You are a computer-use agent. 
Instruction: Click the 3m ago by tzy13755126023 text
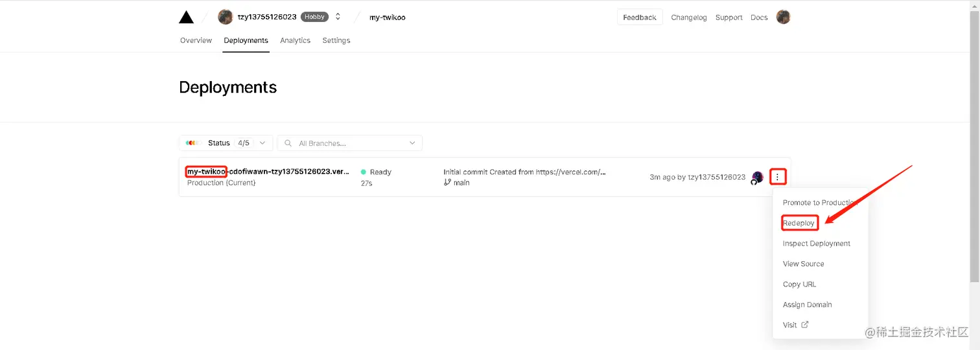click(x=697, y=177)
